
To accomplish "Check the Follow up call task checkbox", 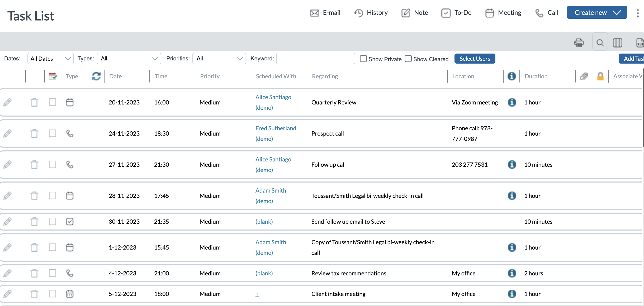I will 53,165.
